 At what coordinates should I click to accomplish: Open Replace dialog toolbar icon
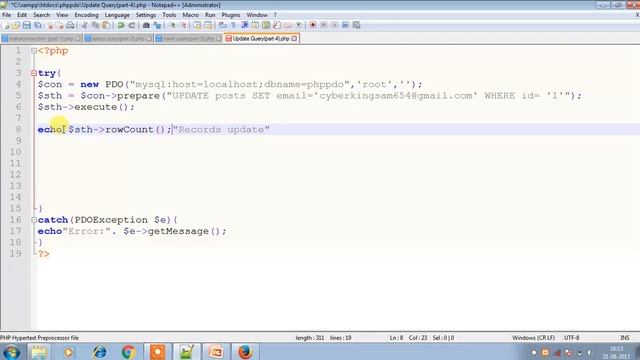(157, 25)
